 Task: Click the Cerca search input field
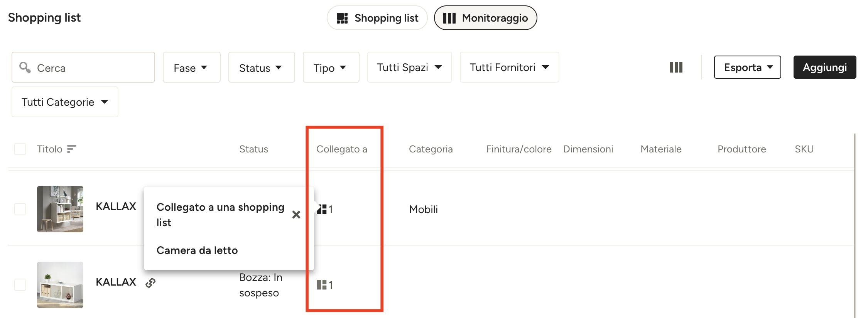coord(83,68)
